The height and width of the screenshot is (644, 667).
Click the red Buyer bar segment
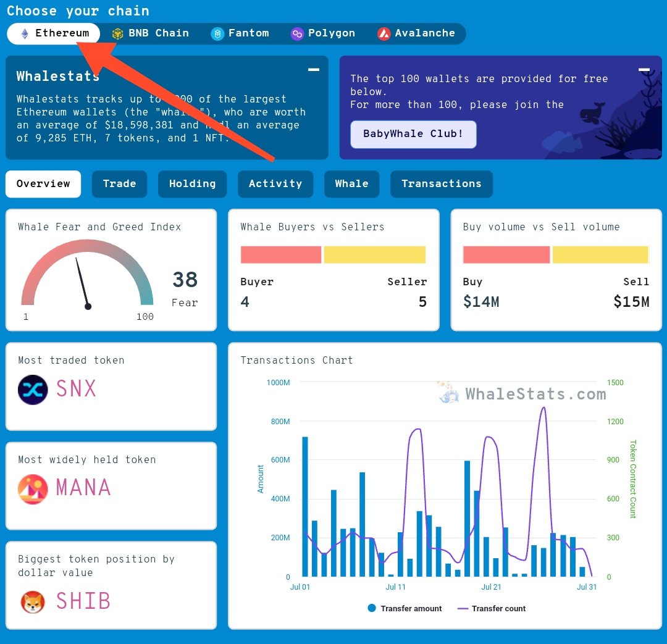click(281, 255)
